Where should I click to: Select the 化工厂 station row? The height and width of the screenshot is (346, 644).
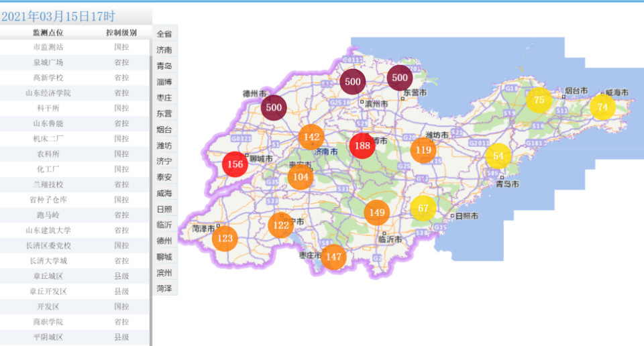pos(74,169)
